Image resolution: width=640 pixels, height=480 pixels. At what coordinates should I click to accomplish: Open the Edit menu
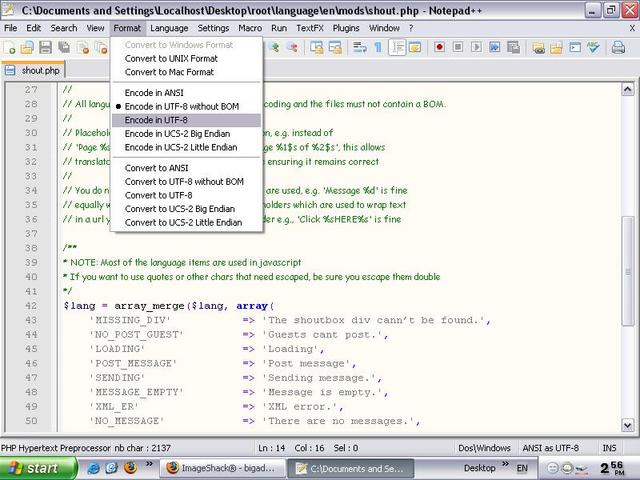click(x=33, y=28)
